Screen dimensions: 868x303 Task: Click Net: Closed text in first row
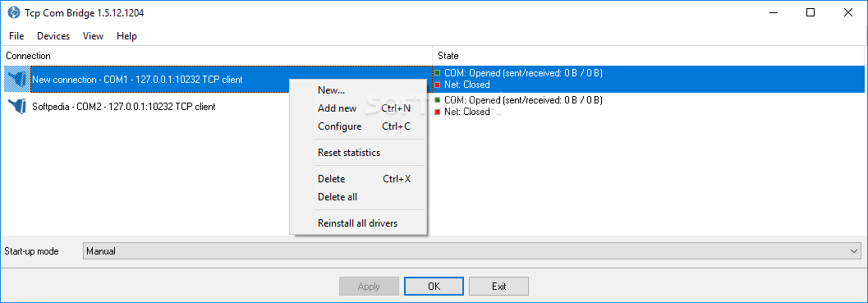pyautogui.click(x=466, y=85)
